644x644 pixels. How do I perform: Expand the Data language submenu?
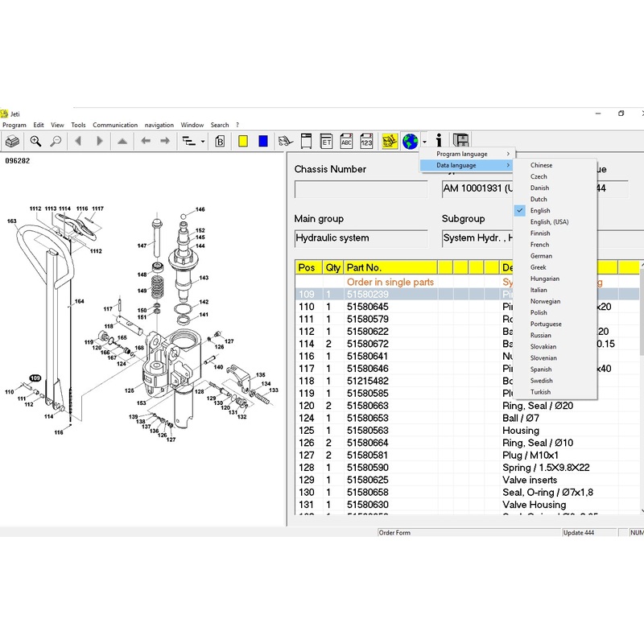(466, 165)
